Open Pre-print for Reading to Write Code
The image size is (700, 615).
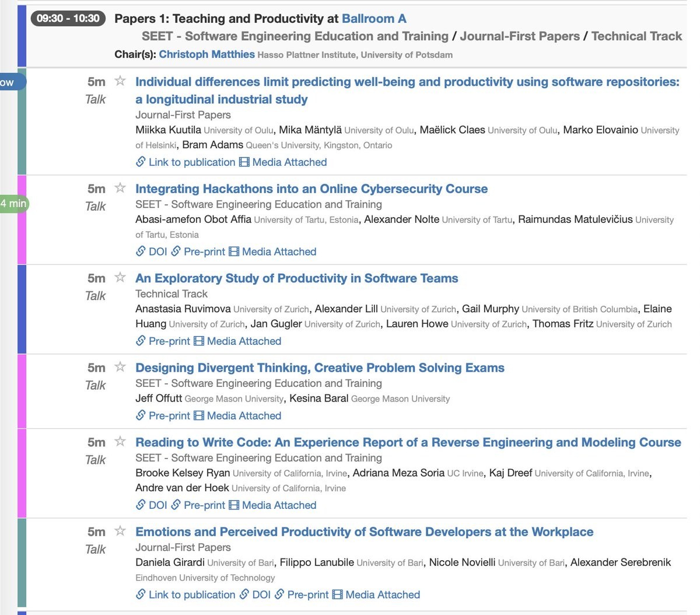(198, 505)
